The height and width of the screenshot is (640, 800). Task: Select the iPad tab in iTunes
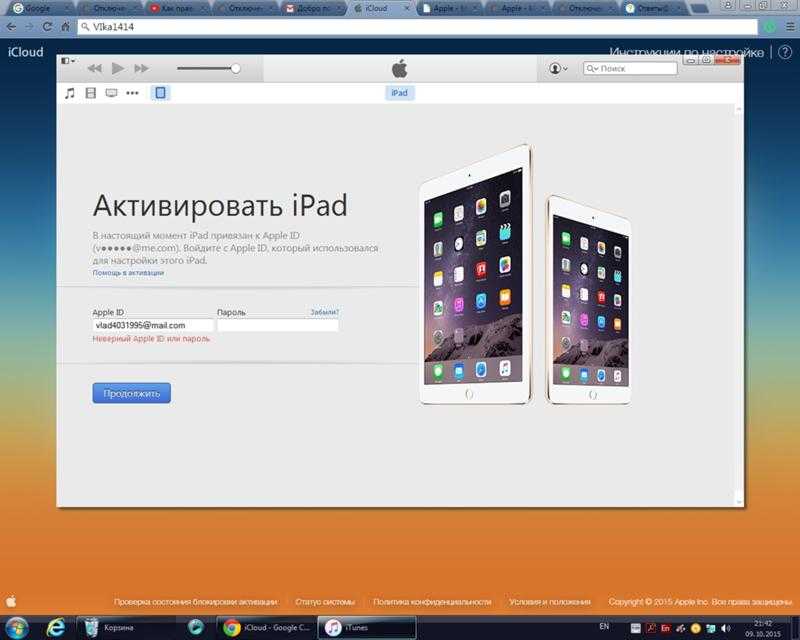[399, 93]
